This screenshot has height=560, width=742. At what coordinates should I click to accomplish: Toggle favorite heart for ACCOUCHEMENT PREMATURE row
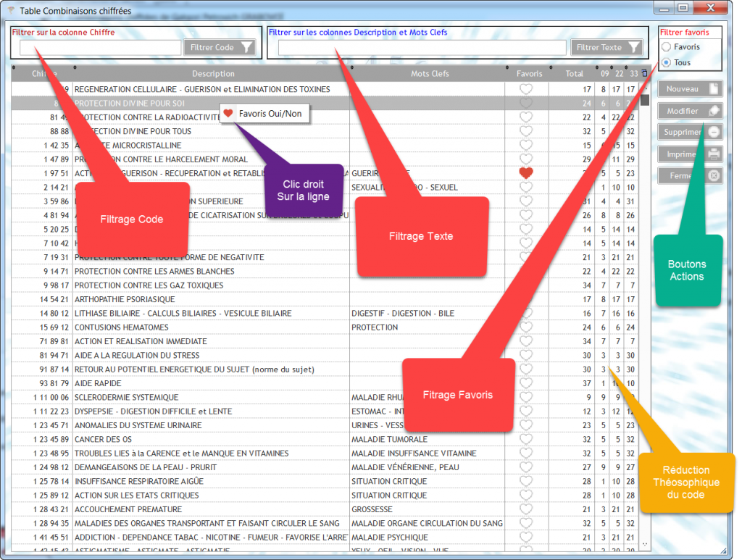point(527,509)
